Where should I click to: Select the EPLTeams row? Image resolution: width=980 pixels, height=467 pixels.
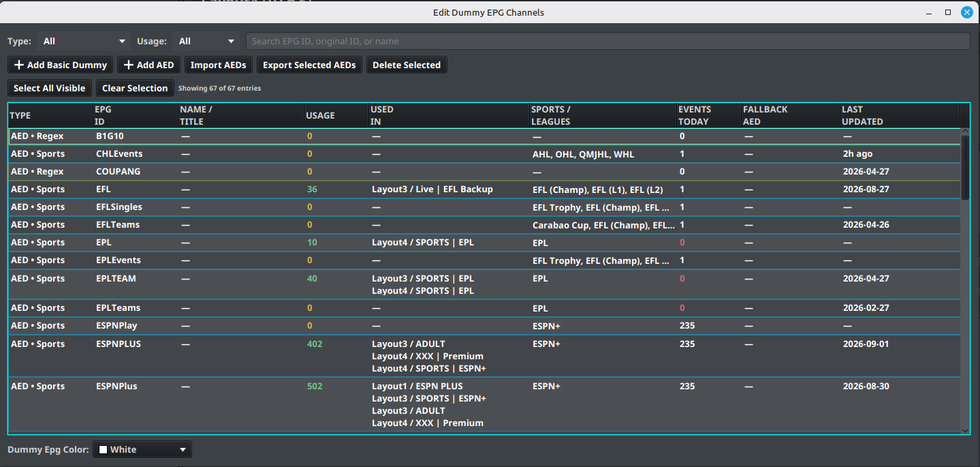click(484, 308)
